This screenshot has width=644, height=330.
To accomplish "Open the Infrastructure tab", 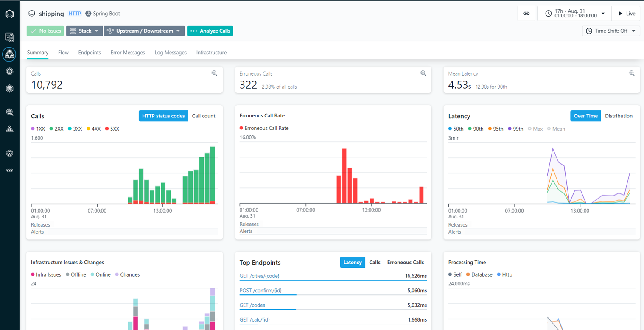I will [211, 53].
